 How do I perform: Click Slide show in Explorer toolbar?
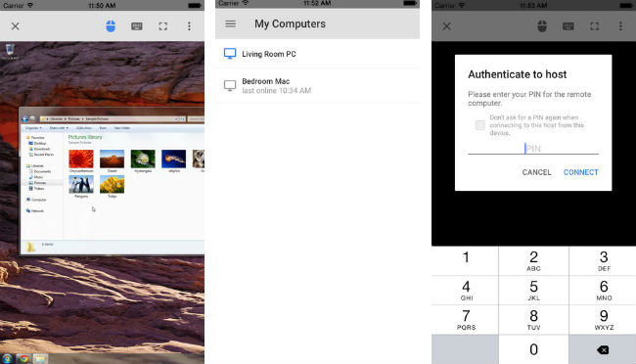tap(84, 128)
